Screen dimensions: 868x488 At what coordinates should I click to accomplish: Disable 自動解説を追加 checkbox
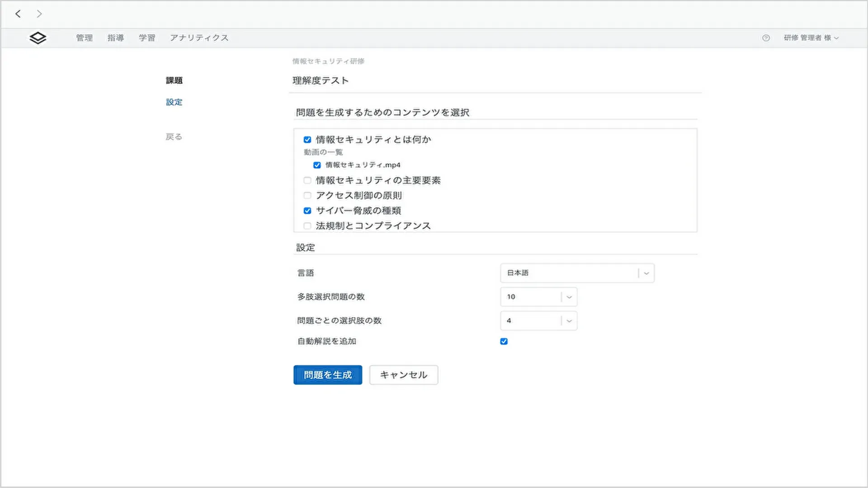point(504,341)
